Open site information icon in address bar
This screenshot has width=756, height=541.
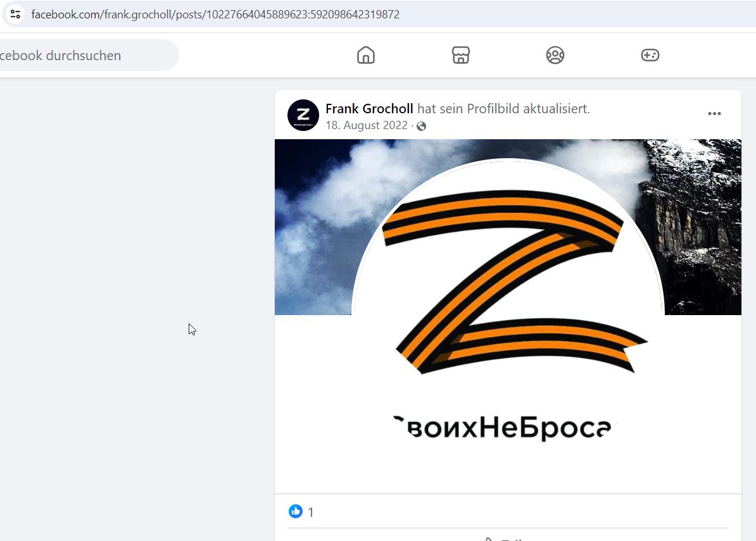coord(15,15)
